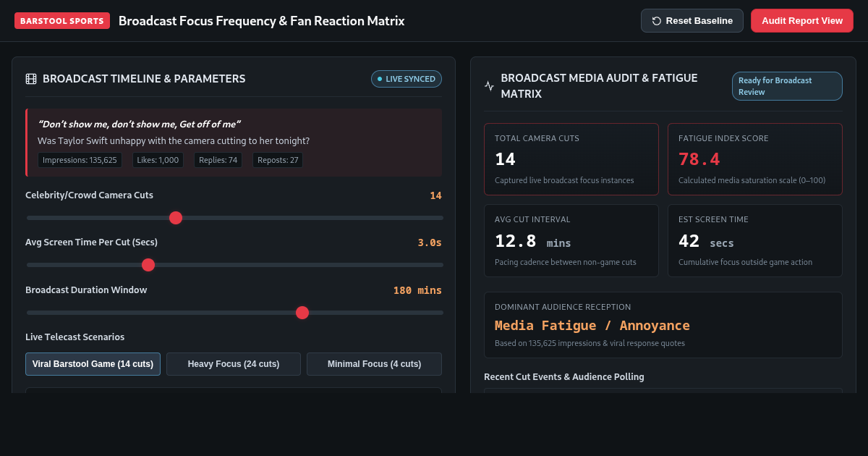The width and height of the screenshot is (868, 456).
Task: Click the Celebrity/Crowd Camera Cuts value 14
Action: point(435,195)
